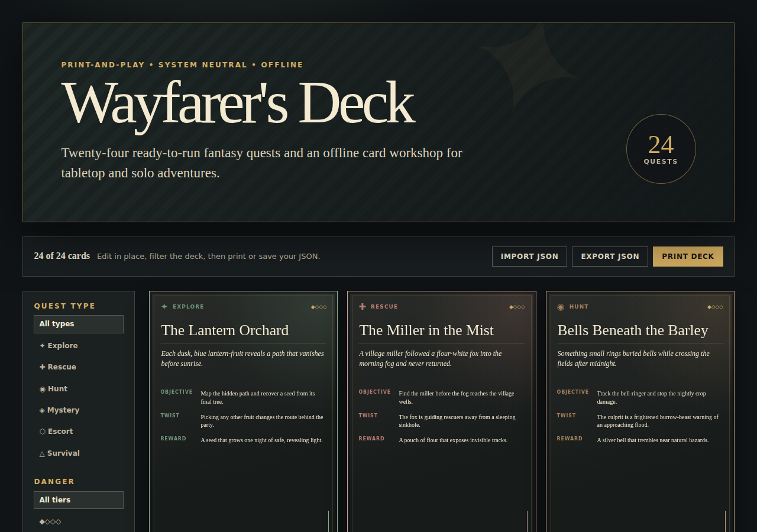Viewport: 757px width, 532px height.
Task: Click the '24 of 24 cards' count
Action: pos(62,256)
